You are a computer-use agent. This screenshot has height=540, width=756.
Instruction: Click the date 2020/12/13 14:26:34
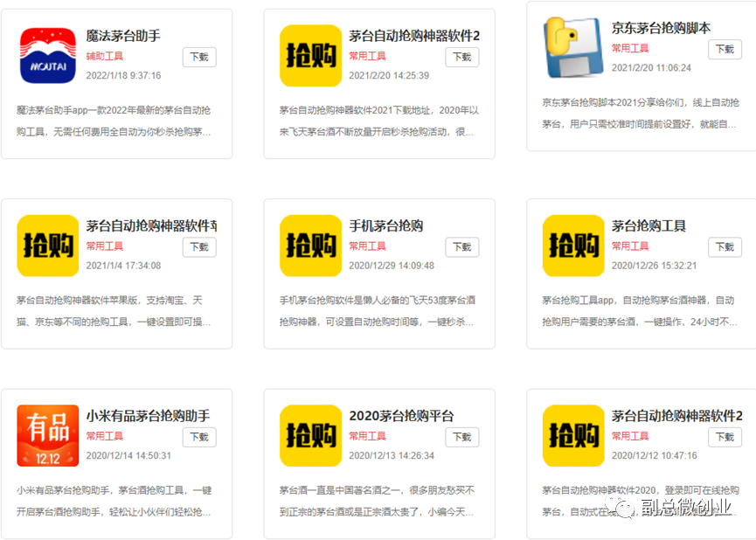click(x=391, y=455)
